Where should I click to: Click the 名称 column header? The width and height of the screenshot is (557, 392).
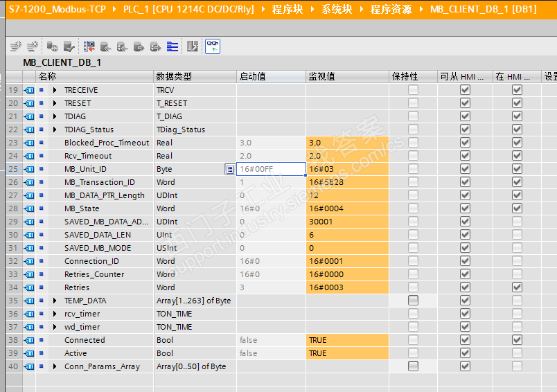click(x=95, y=76)
